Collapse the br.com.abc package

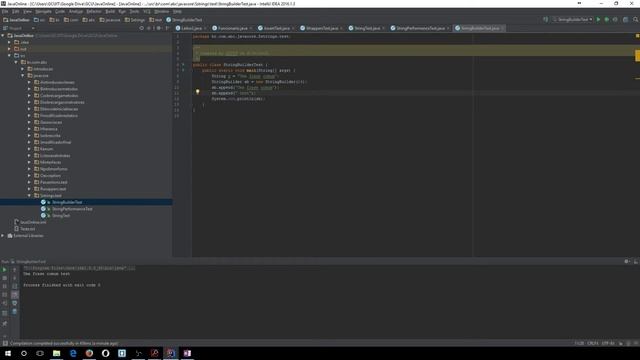click(16, 62)
